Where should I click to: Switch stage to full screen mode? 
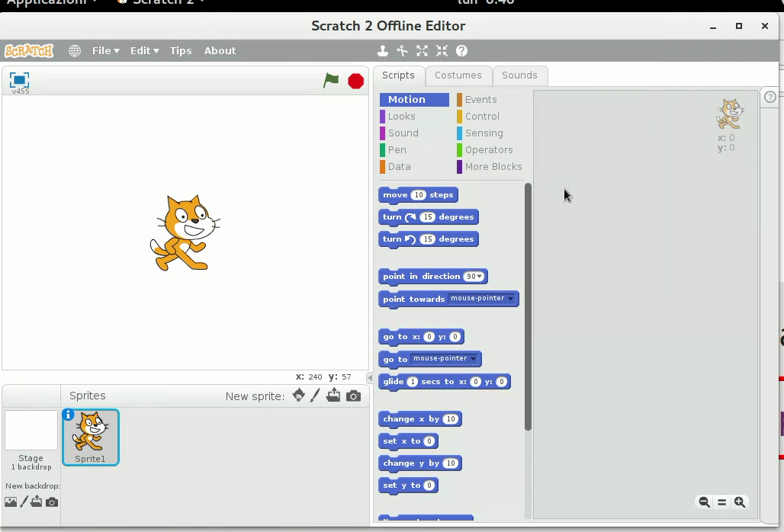(19, 79)
